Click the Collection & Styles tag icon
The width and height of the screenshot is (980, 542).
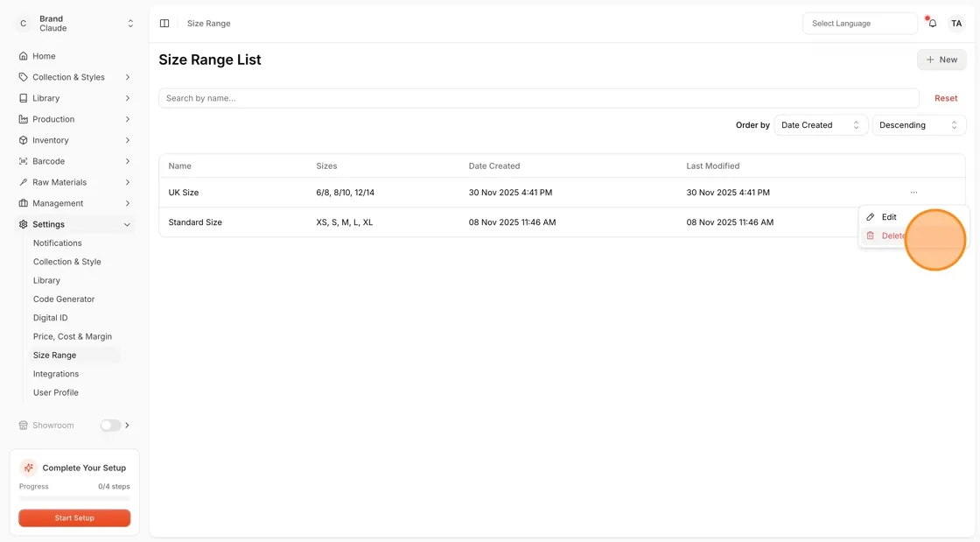coord(23,78)
